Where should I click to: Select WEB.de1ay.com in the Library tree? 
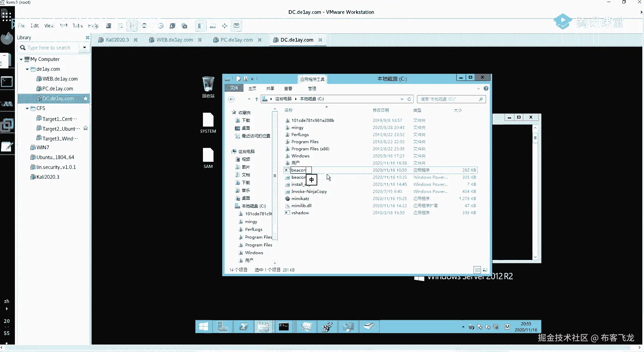point(57,79)
